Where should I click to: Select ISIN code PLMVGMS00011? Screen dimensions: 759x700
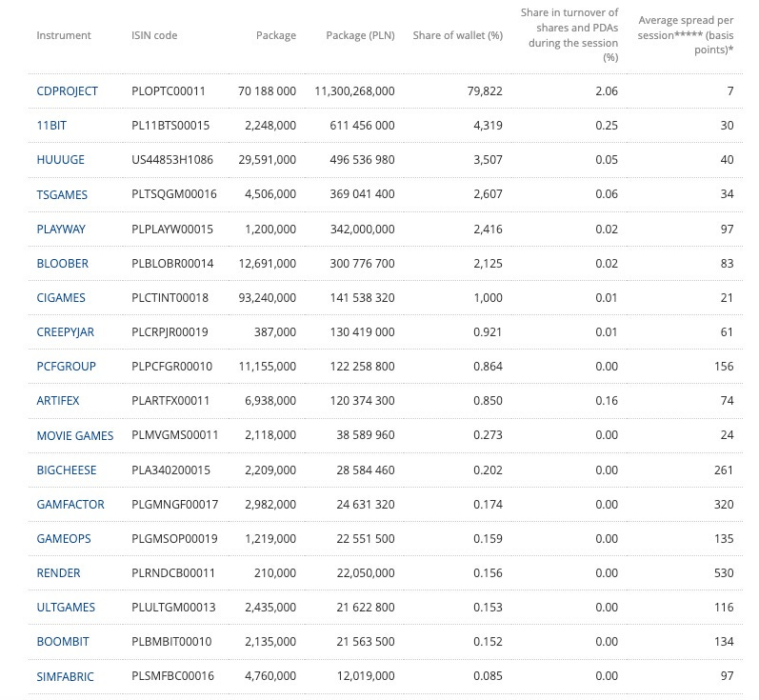coord(174,435)
